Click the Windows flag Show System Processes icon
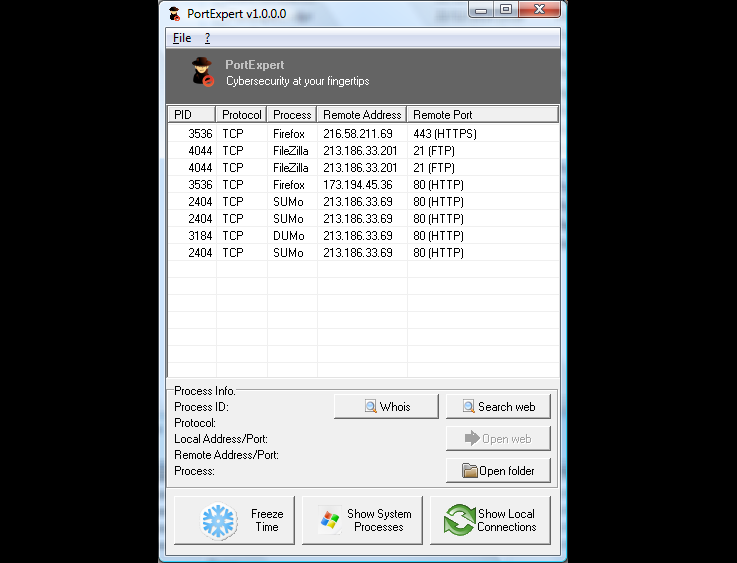The image size is (737, 563). 330,520
